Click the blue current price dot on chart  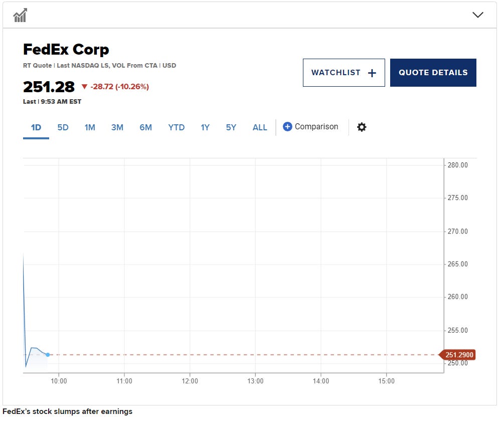coord(48,355)
